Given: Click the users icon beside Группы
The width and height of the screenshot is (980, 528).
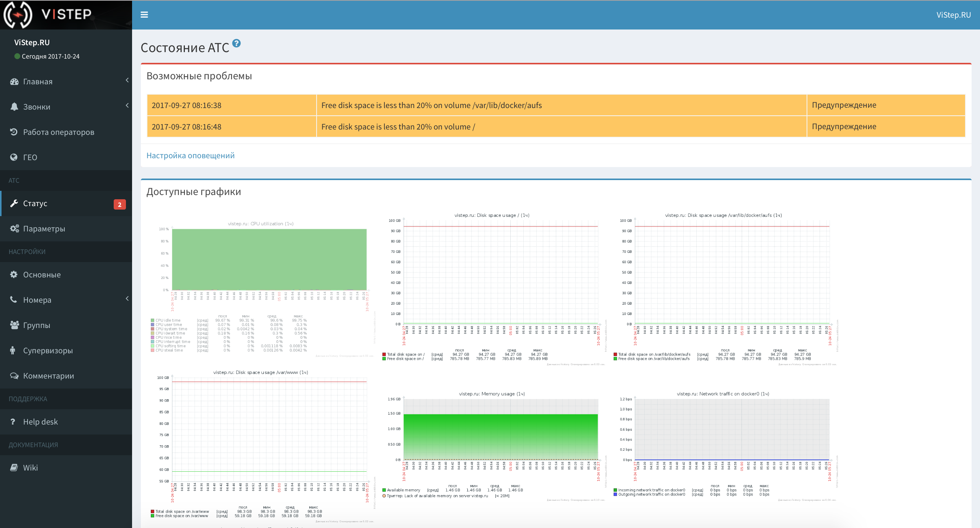Looking at the screenshot, I should coord(15,325).
